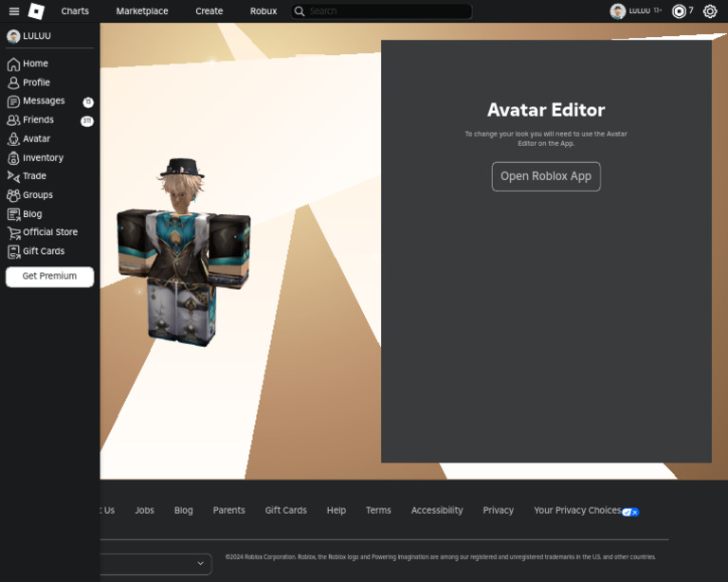The height and width of the screenshot is (582, 728).
Task: Open the Privacy footer link
Action: pos(499,510)
